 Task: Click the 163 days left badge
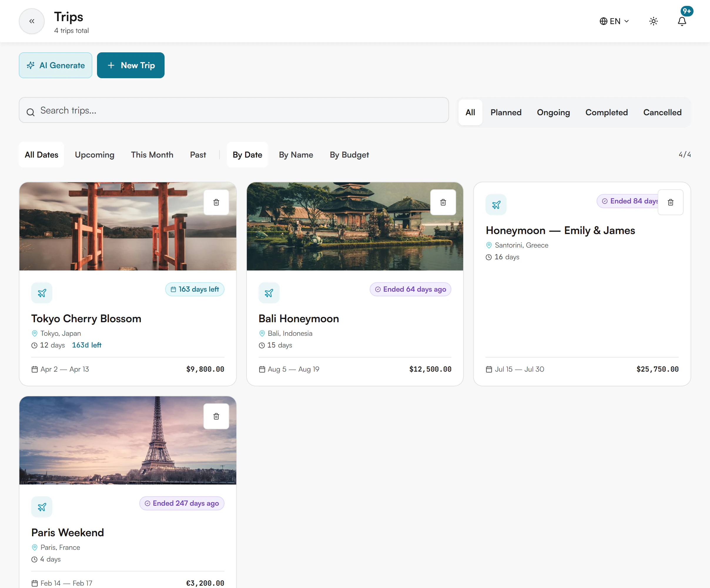(195, 289)
